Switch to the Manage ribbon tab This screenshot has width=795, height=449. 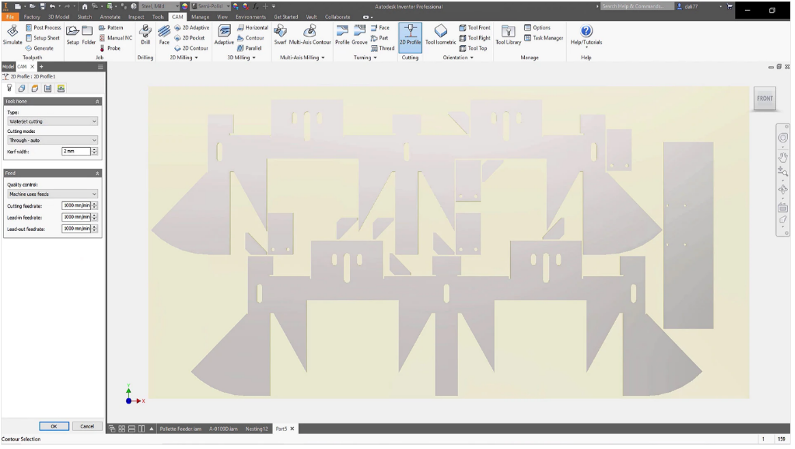(200, 17)
